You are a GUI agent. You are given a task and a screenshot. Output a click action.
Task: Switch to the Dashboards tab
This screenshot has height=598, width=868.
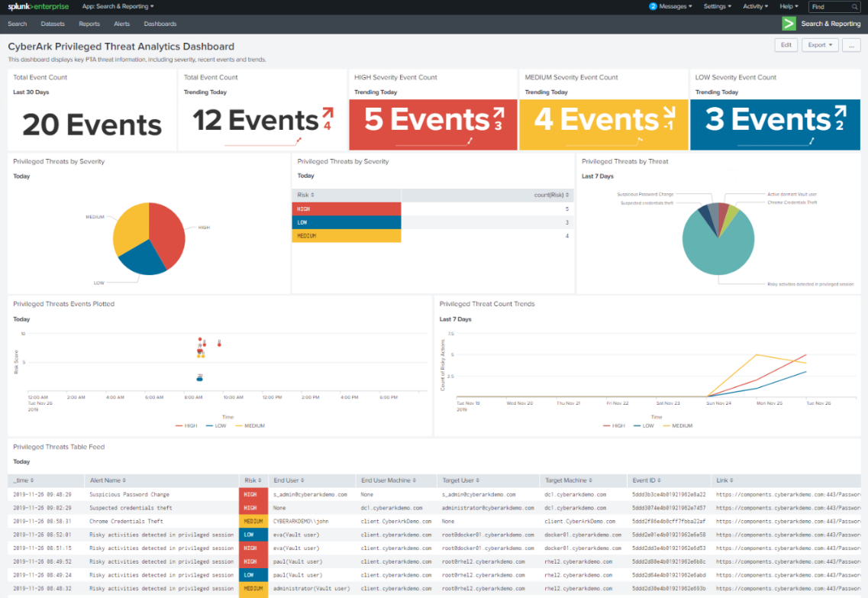[160, 24]
